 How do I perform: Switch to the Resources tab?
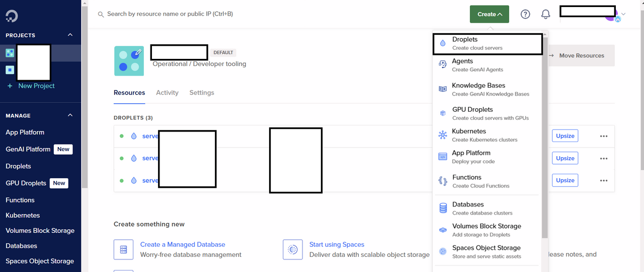pos(129,93)
